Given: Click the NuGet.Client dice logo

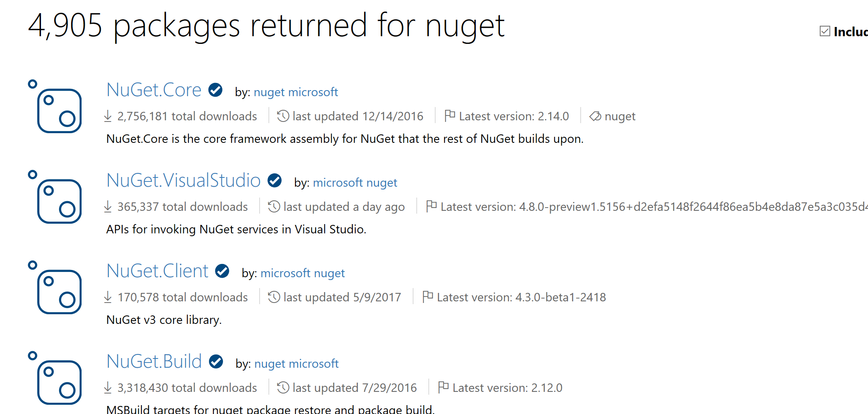Looking at the screenshot, I should coord(59,292).
